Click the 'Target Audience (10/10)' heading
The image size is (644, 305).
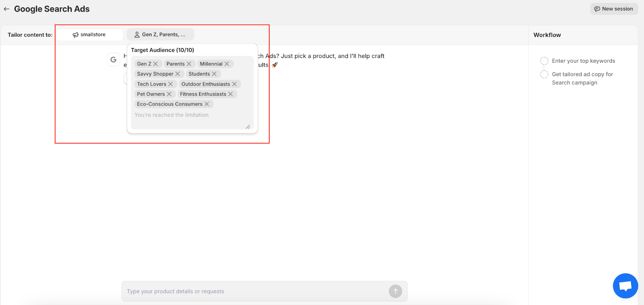click(x=163, y=50)
